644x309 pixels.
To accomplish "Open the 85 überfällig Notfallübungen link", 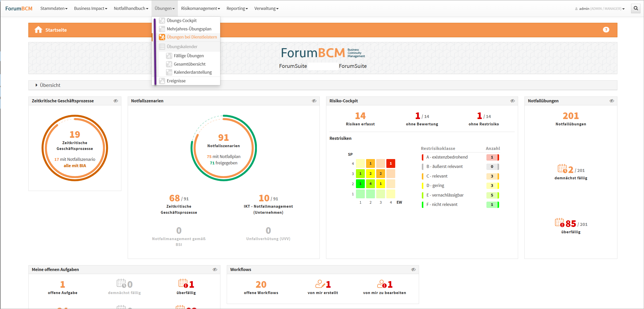I will coord(571,224).
